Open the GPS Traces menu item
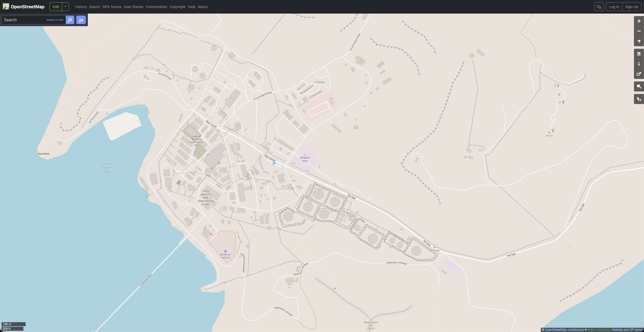 point(112,7)
